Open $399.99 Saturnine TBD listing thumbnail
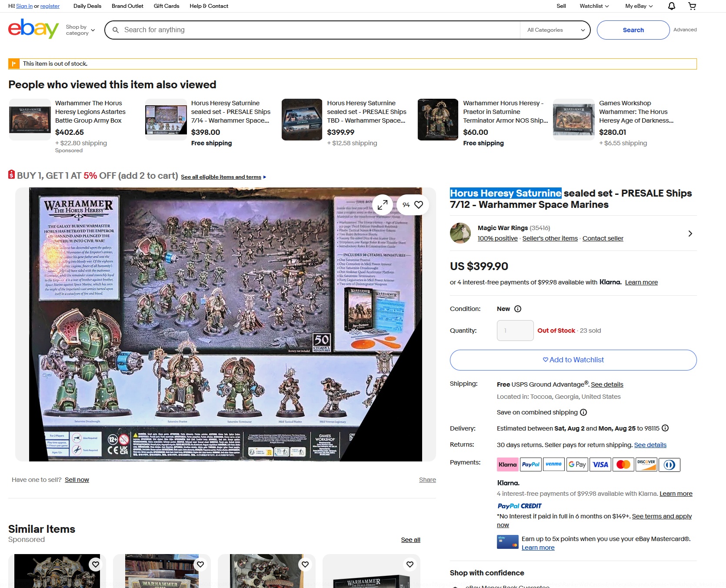 click(302, 120)
